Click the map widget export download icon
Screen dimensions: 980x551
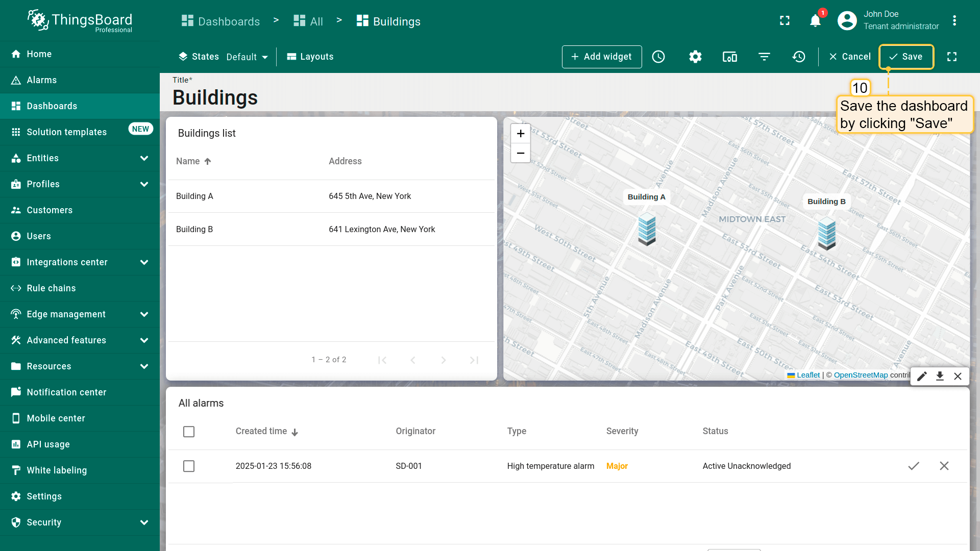click(940, 377)
